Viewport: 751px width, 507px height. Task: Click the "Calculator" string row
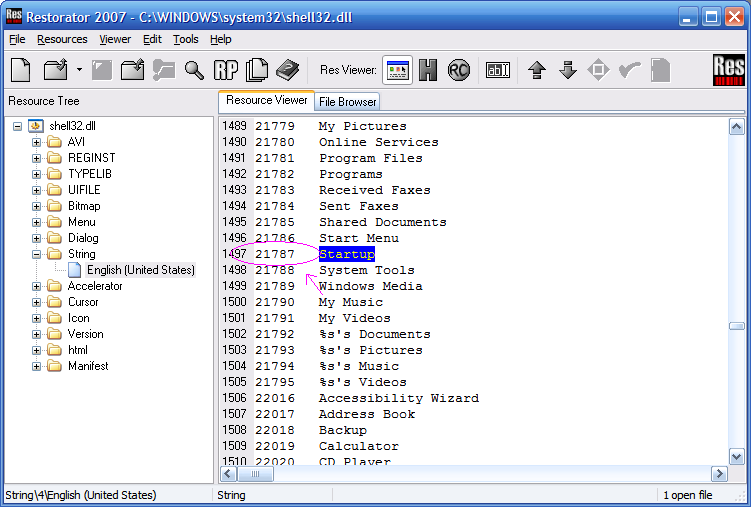click(358, 446)
